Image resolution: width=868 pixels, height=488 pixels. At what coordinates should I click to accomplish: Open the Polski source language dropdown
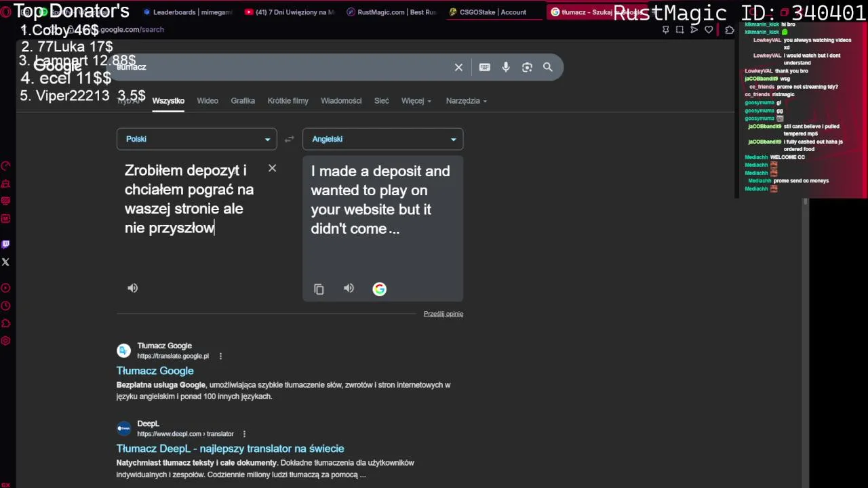(x=197, y=139)
